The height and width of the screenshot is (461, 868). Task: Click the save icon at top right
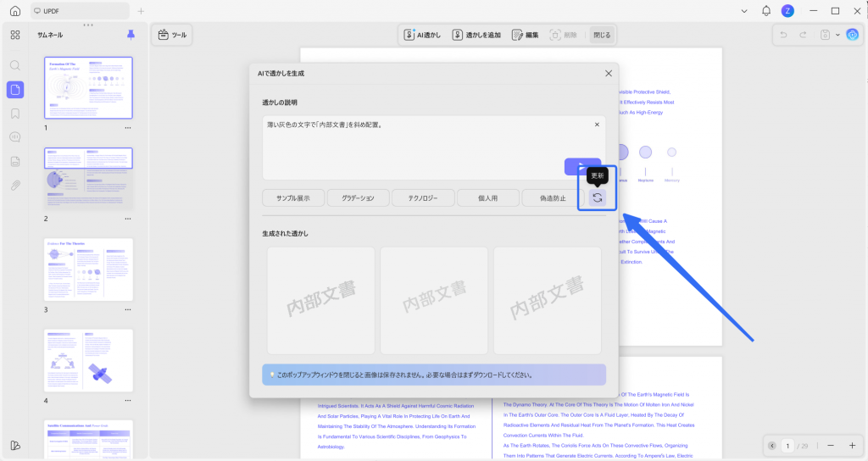tap(825, 35)
